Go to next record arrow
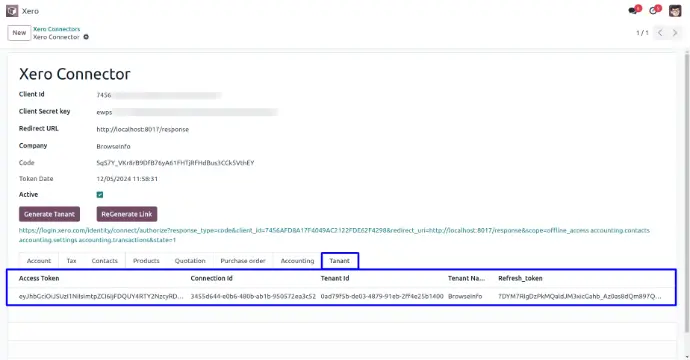Viewport: 690px width, 360px height. pyautogui.click(x=675, y=33)
